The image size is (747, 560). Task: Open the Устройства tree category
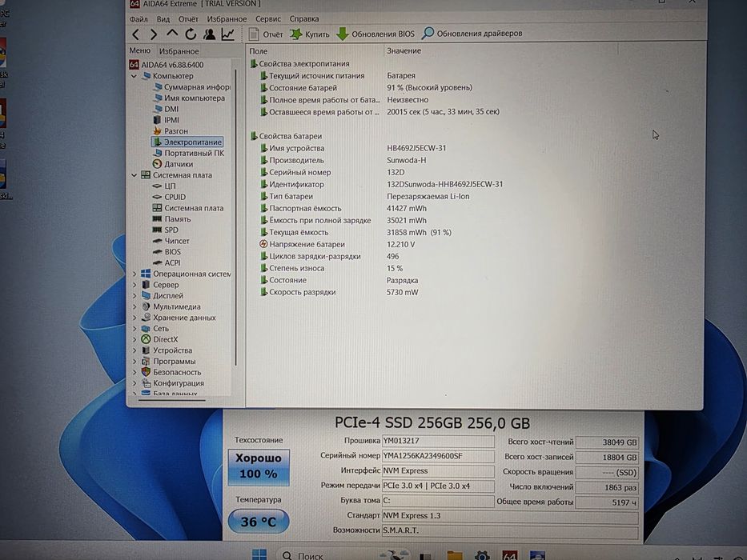(167, 350)
